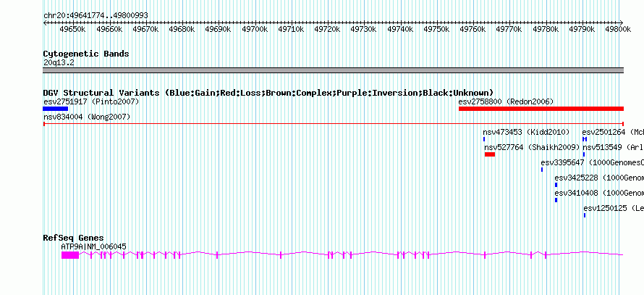Screen dimensions: 644x295
Task: Open esv3425228 variant label
Action: (x=599, y=178)
